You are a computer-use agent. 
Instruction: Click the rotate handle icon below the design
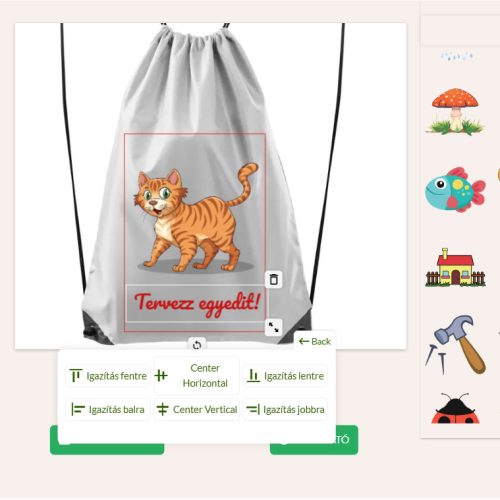197,345
